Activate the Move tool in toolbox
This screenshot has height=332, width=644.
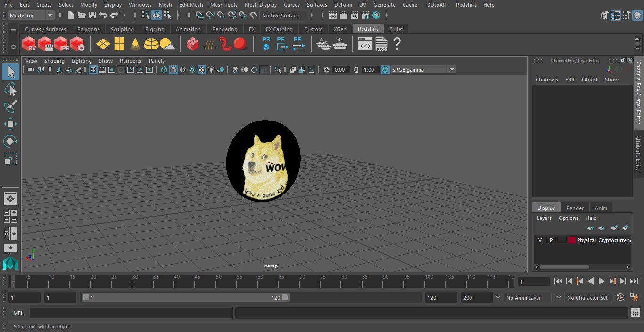pos(10,124)
